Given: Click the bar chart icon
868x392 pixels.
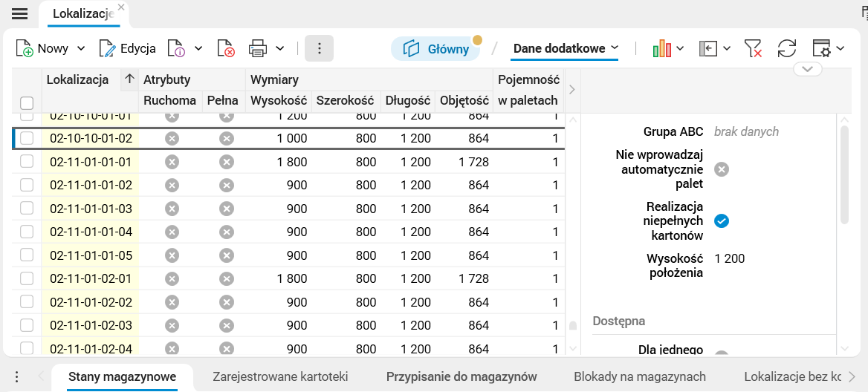Looking at the screenshot, I should (x=661, y=49).
